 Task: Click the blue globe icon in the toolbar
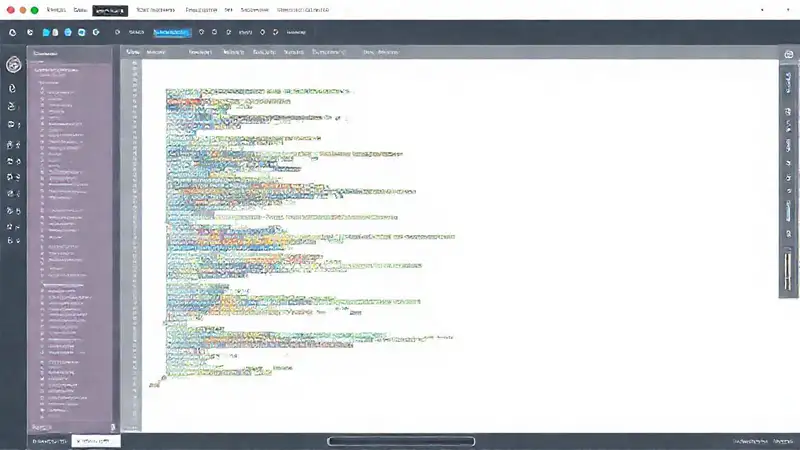(x=66, y=32)
